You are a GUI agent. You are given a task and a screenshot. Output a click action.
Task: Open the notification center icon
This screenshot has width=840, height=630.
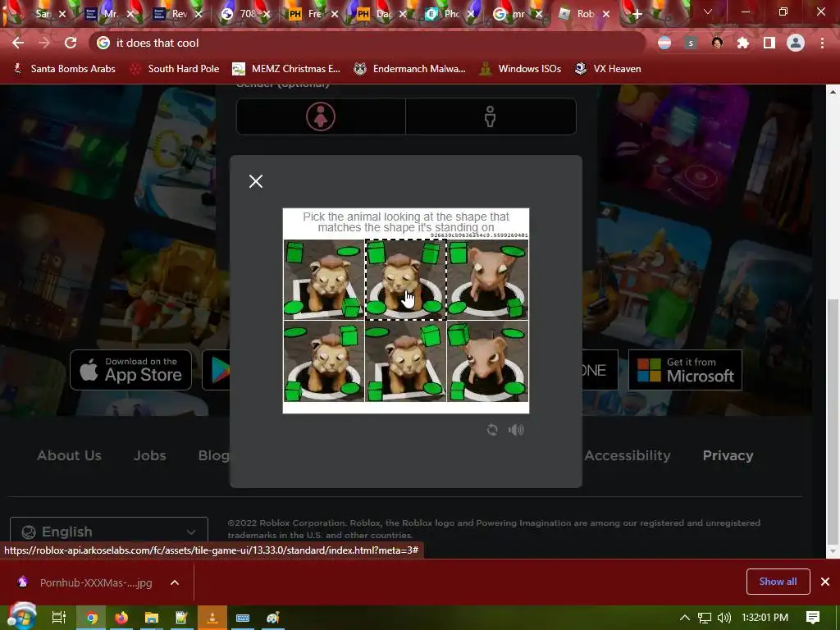(x=812, y=618)
